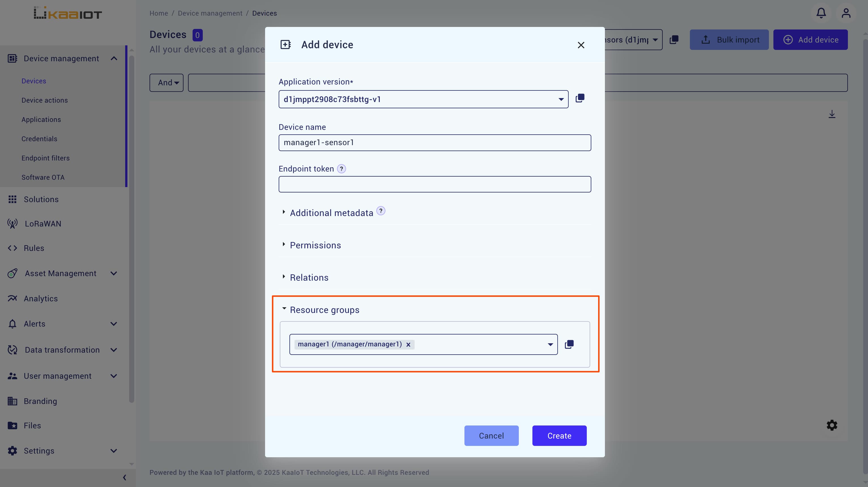The height and width of the screenshot is (487, 868).
Task: Click the User management people icon
Action: [x=12, y=376]
